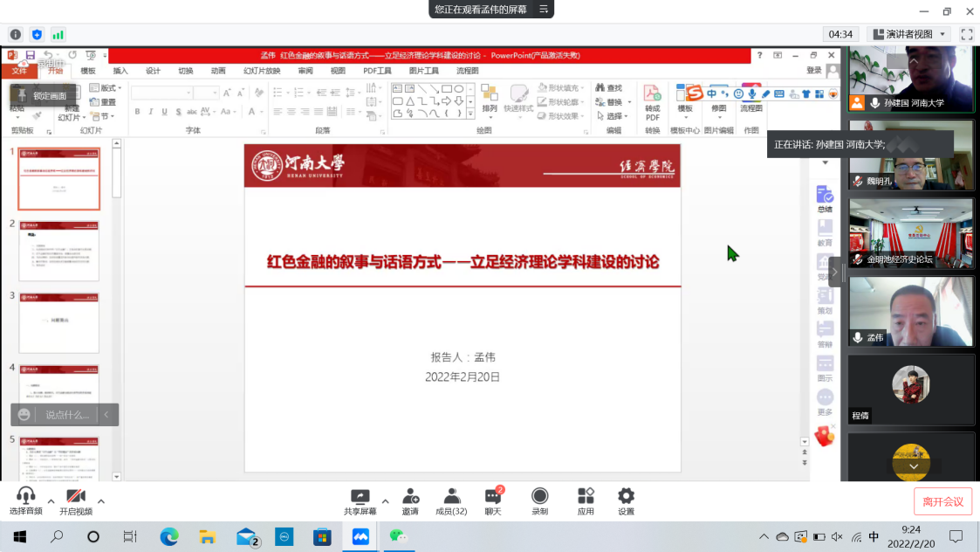The height and width of the screenshot is (552, 980).
Task: Click the 离开会议 leave meeting button
Action: tap(942, 501)
